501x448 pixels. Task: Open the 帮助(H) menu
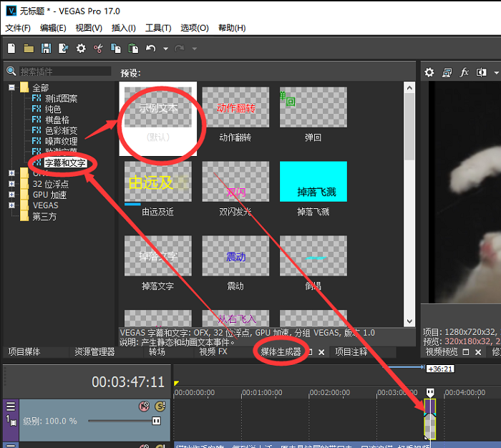232,28
